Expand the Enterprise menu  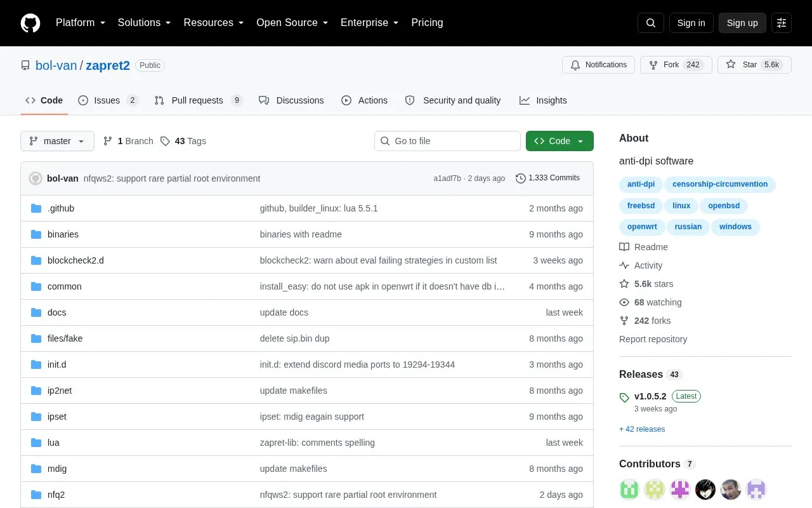(x=370, y=23)
